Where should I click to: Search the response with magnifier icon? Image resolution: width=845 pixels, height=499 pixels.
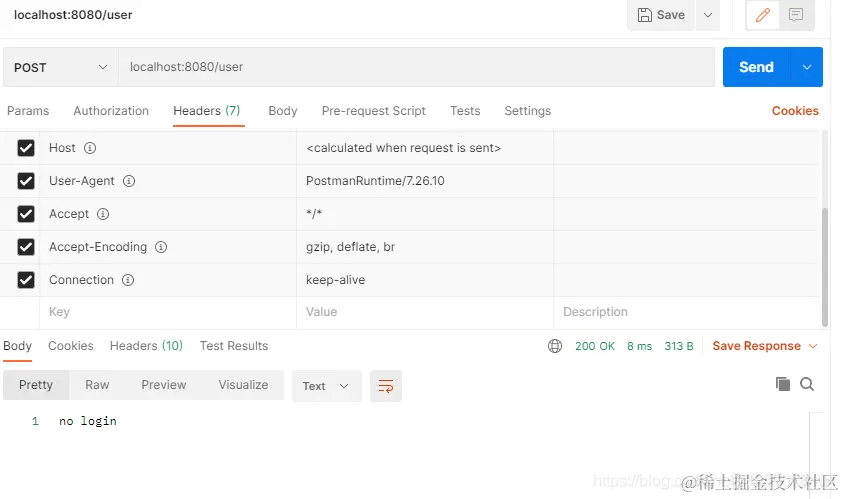coord(807,385)
